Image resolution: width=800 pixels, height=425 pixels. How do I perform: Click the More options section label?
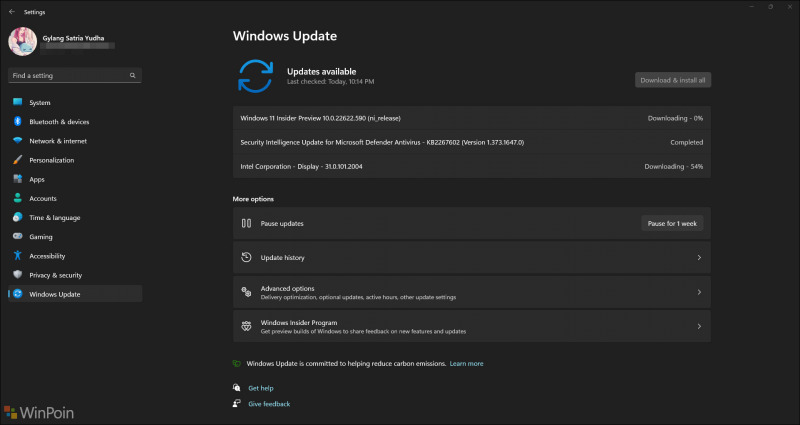point(253,199)
